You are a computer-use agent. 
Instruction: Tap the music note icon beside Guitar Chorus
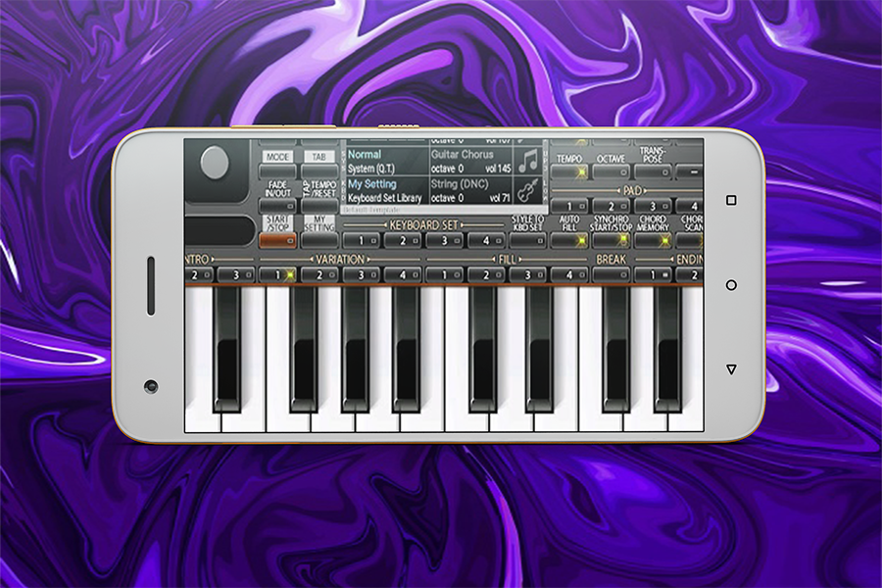pos(527,161)
